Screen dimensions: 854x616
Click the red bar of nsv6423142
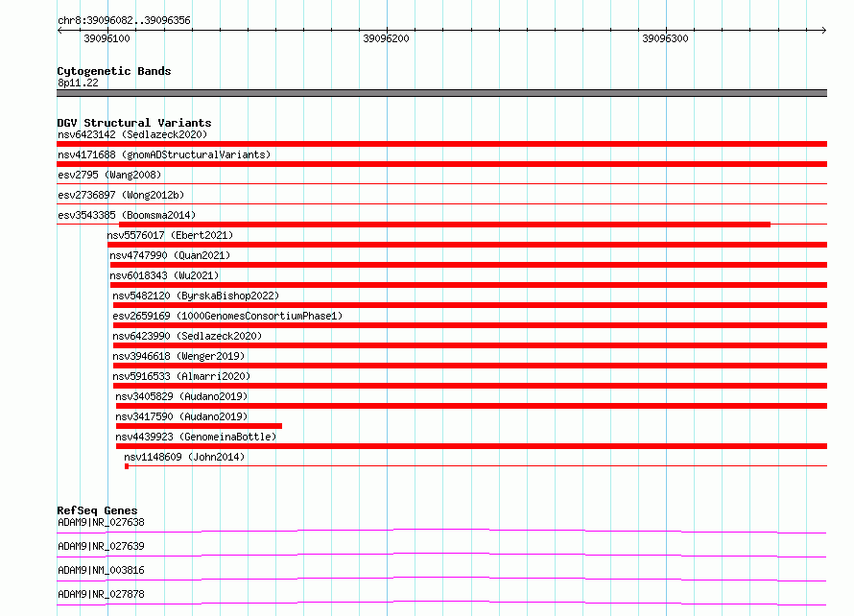(x=441, y=144)
